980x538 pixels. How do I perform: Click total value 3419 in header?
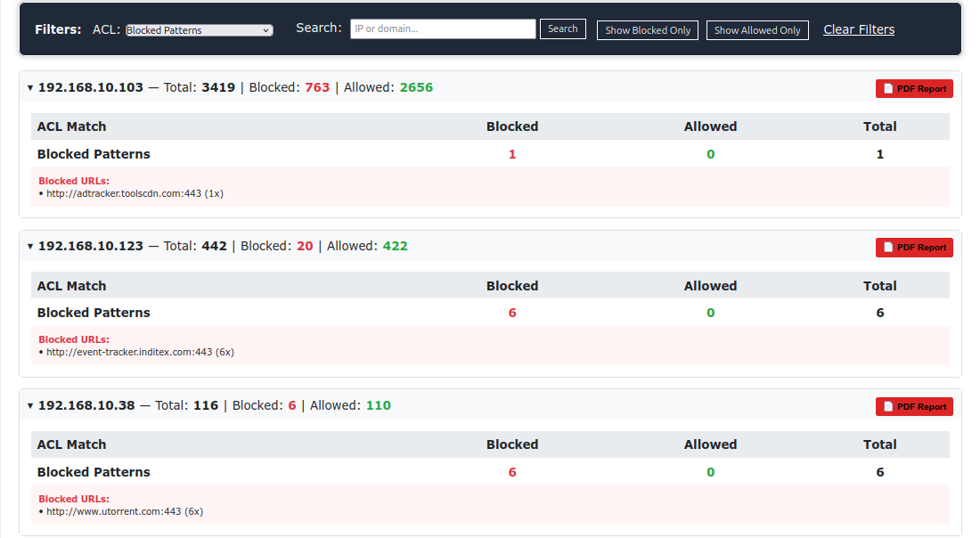point(218,87)
